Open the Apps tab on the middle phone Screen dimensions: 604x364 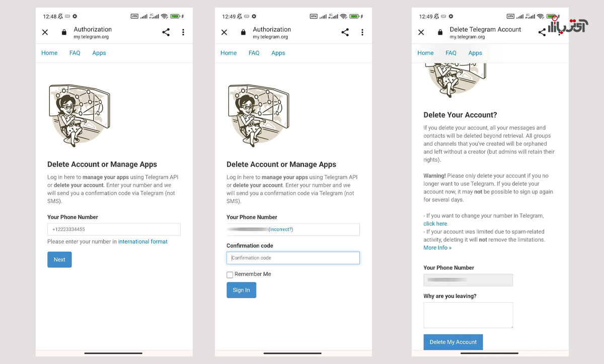pyautogui.click(x=278, y=53)
